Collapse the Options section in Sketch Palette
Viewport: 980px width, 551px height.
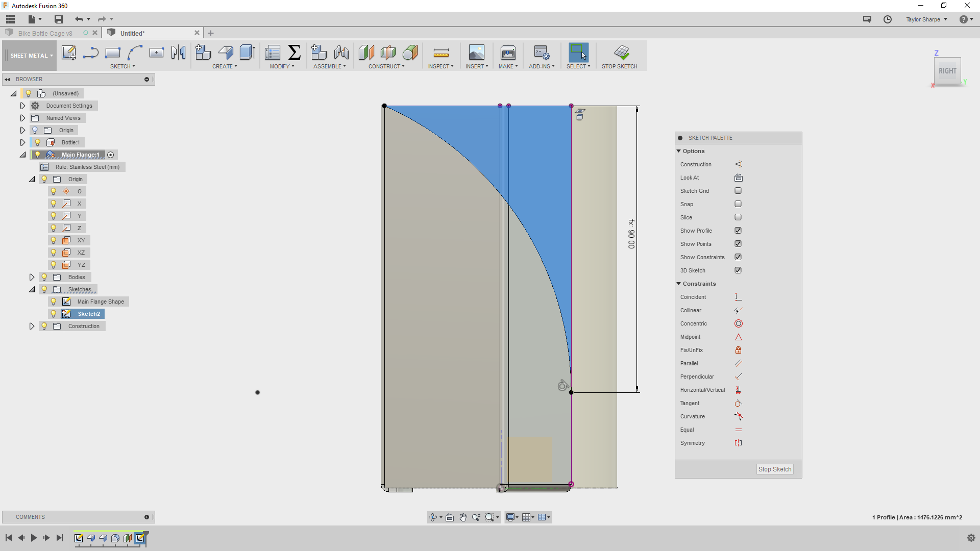click(679, 151)
